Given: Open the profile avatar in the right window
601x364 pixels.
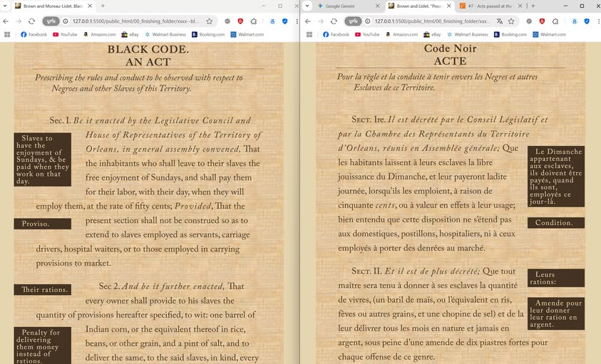Looking at the screenshot, I should [x=574, y=21].
